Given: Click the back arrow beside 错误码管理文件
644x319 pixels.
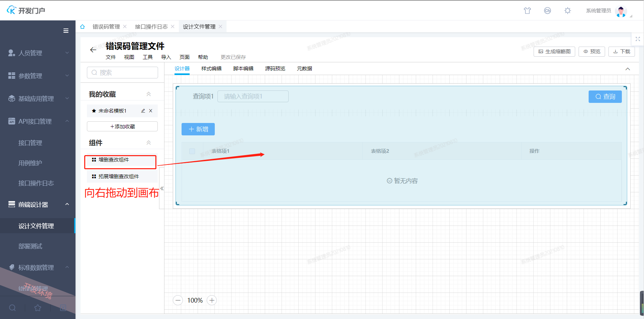Looking at the screenshot, I should 93,50.
